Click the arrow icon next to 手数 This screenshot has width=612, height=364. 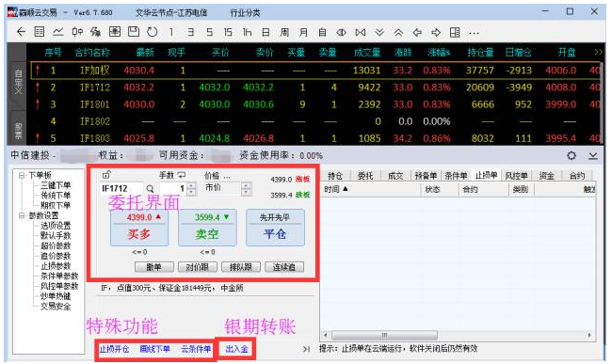pos(182,175)
